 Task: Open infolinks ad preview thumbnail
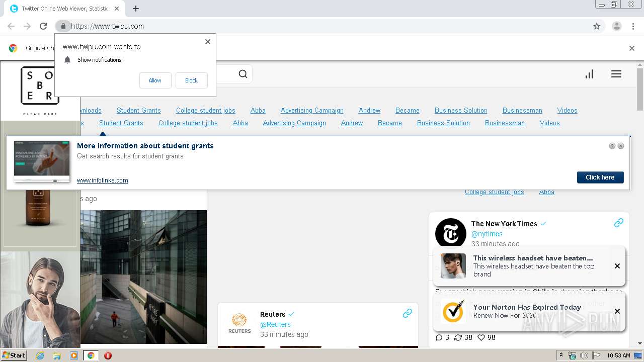(x=42, y=161)
